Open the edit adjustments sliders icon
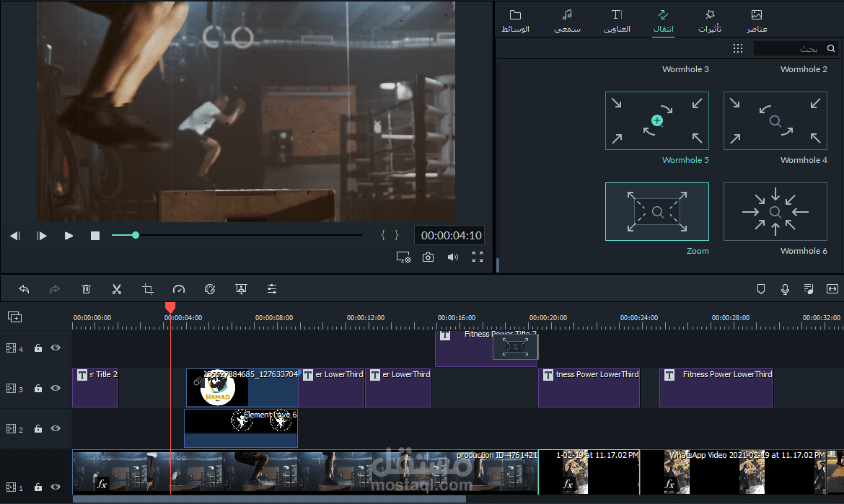 pyautogui.click(x=272, y=289)
